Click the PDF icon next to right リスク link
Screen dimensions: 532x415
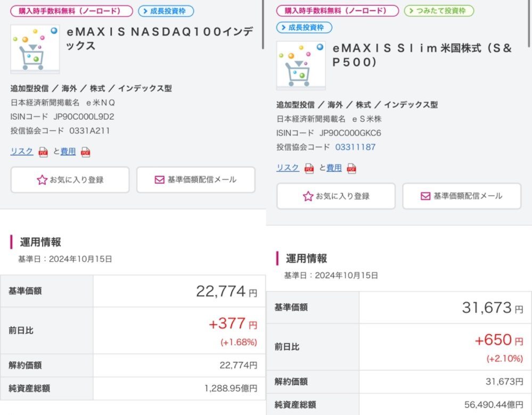click(x=309, y=169)
